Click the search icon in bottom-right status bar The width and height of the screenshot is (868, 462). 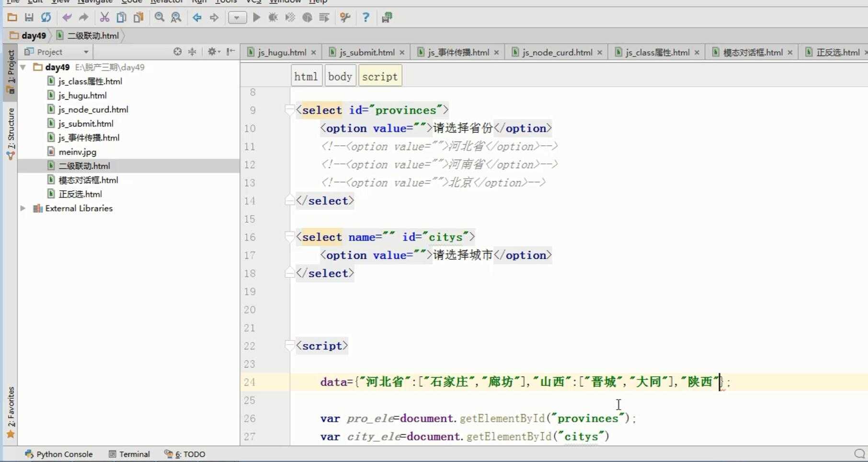[x=859, y=453]
